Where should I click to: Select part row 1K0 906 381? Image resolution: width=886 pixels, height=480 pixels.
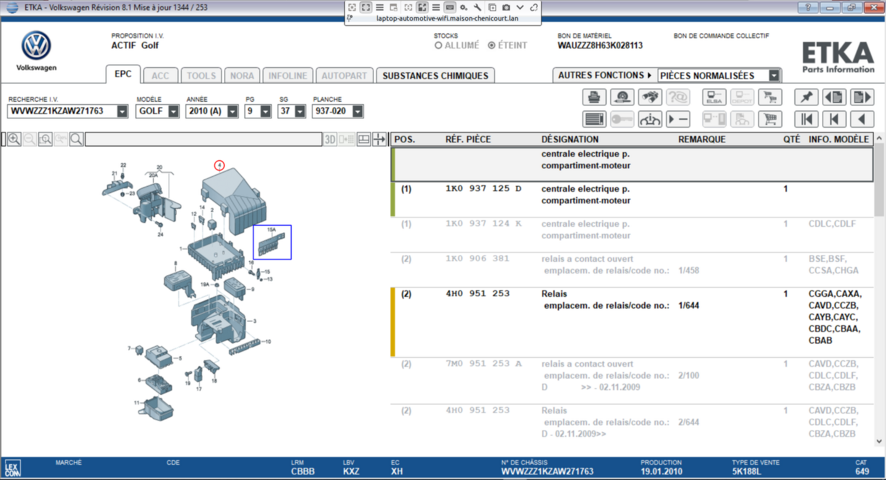tap(632, 270)
